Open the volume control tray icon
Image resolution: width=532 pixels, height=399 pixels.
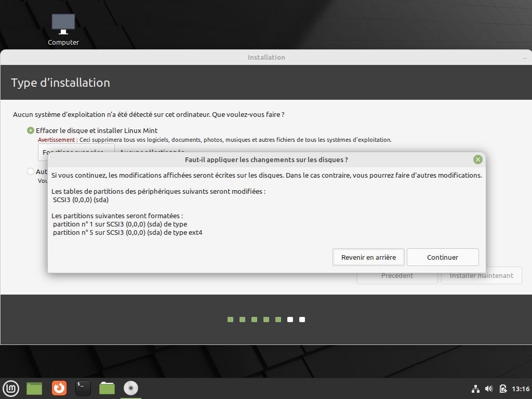(x=489, y=389)
